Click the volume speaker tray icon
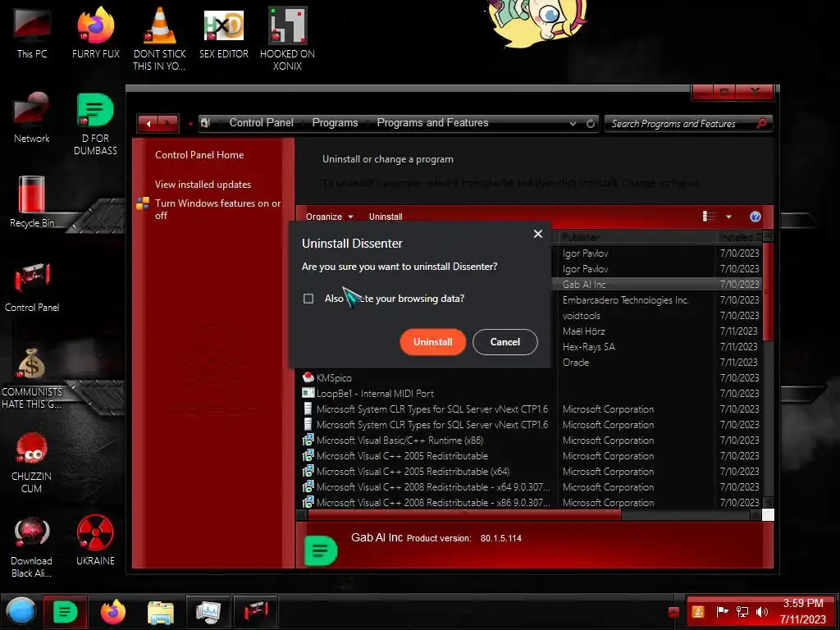The image size is (840, 630). pyautogui.click(x=761, y=612)
